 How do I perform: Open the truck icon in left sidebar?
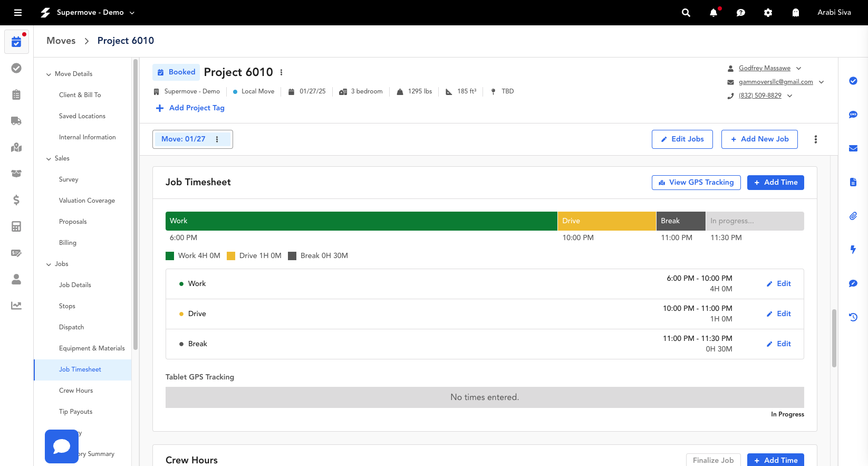tap(16, 121)
